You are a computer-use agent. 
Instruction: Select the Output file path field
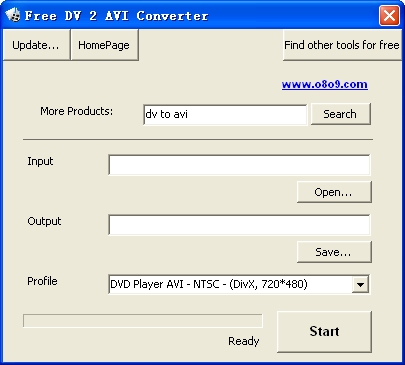239,225
